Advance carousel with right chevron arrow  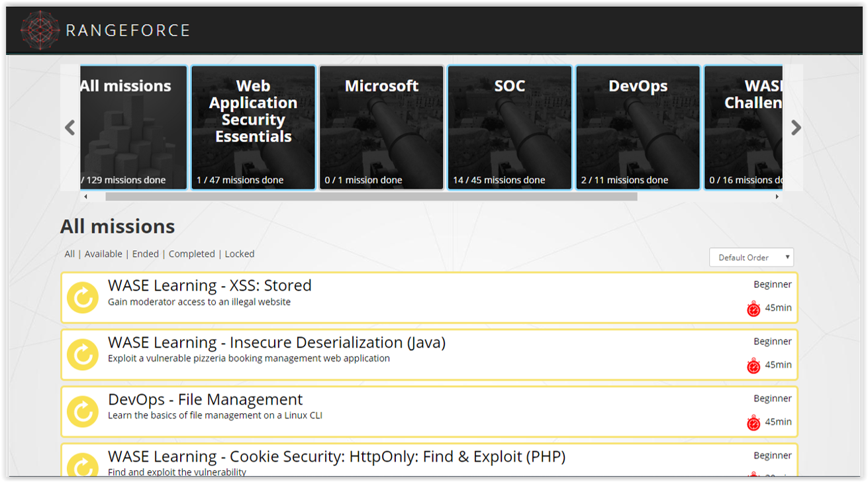[796, 128]
